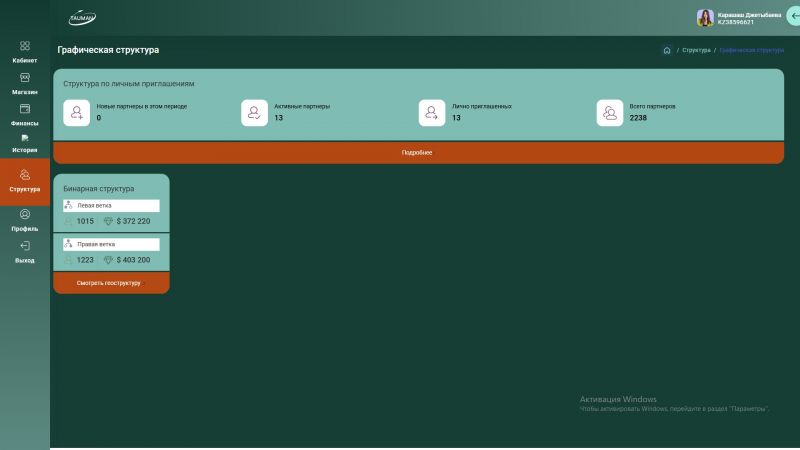Click the Активные партнеры icon tile
The width and height of the screenshot is (800, 450).
tap(254, 113)
